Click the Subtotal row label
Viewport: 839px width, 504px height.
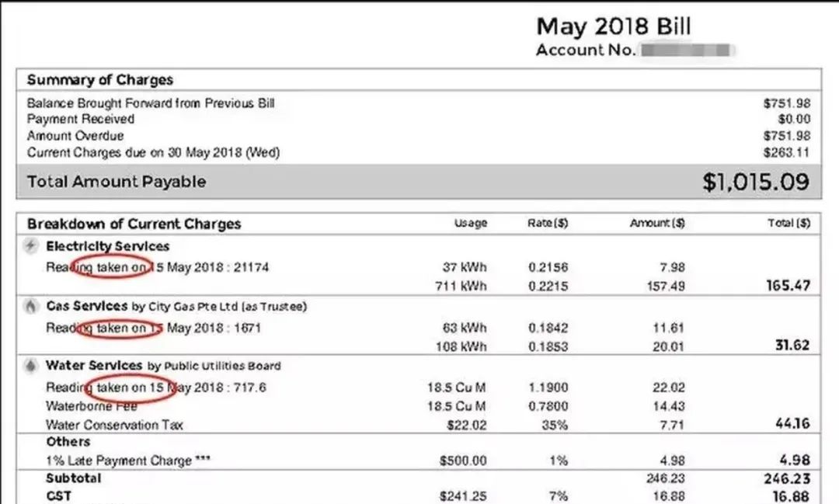pos(73,478)
